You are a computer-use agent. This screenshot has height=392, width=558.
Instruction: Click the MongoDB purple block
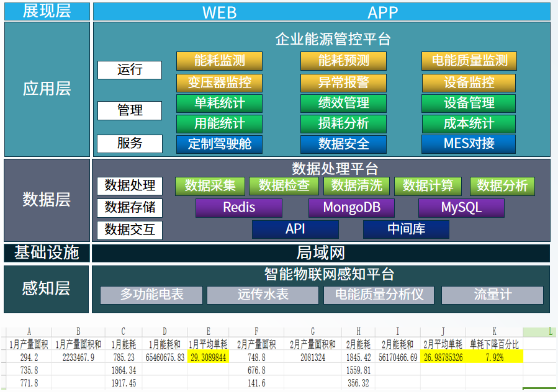click(351, 208)
